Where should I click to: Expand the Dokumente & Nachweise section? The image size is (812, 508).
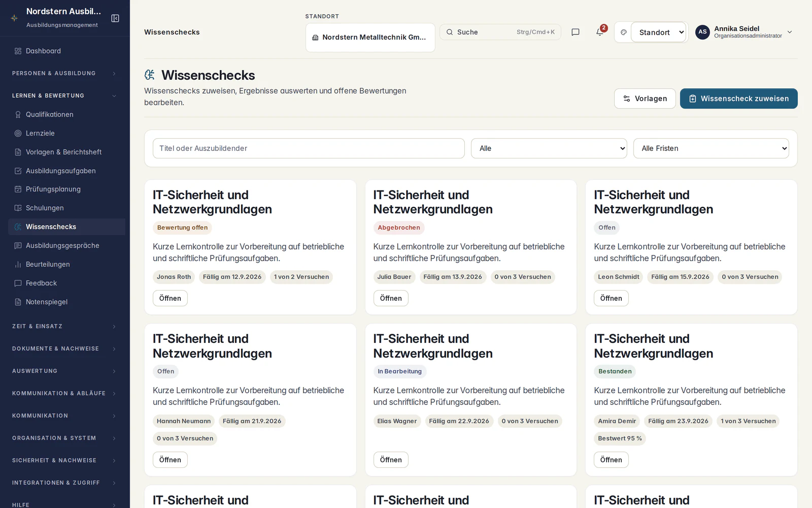(x=64, y=348)
